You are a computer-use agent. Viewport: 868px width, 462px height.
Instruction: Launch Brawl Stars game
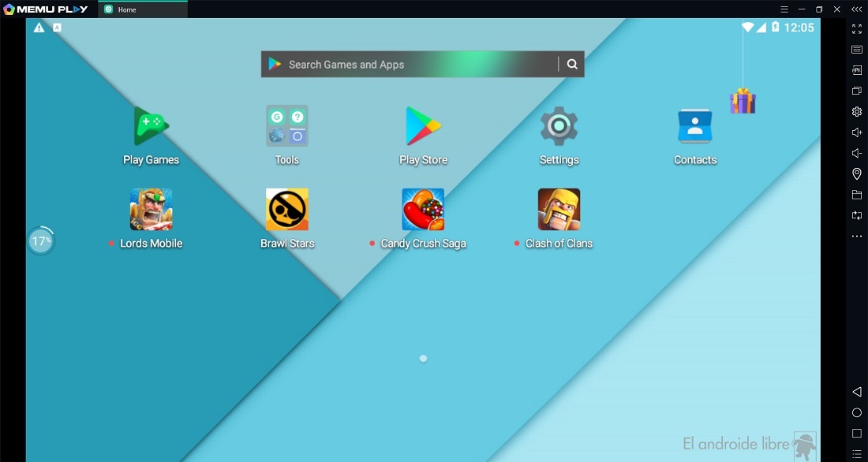click(286, 209)
